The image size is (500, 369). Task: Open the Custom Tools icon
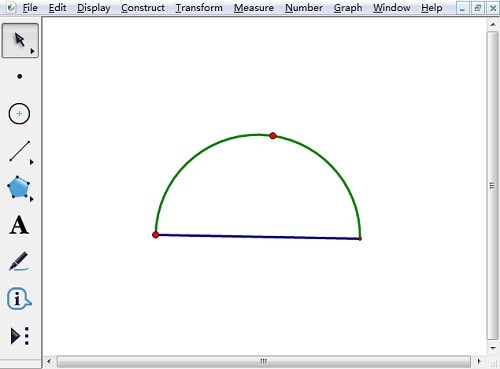(x=20, y=336)
